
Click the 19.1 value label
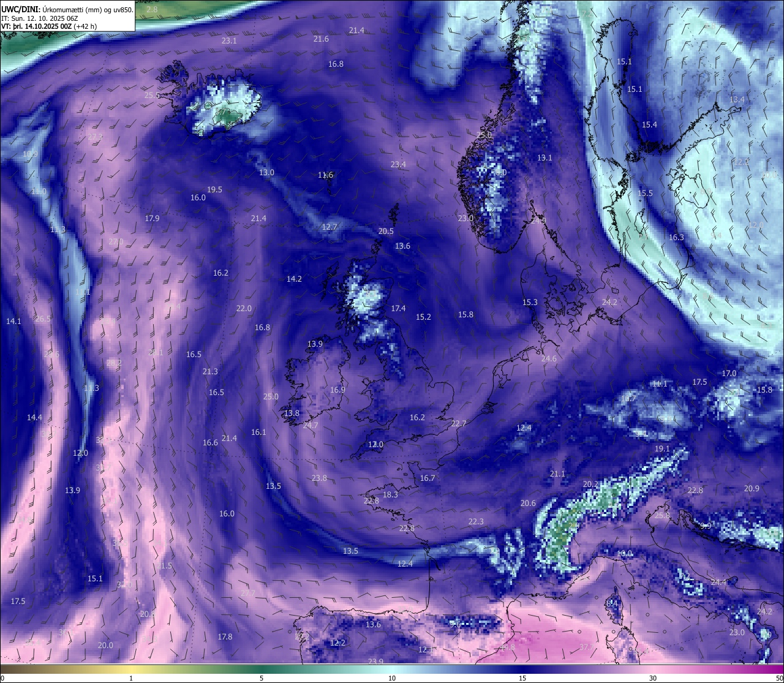tap(662, 448)
